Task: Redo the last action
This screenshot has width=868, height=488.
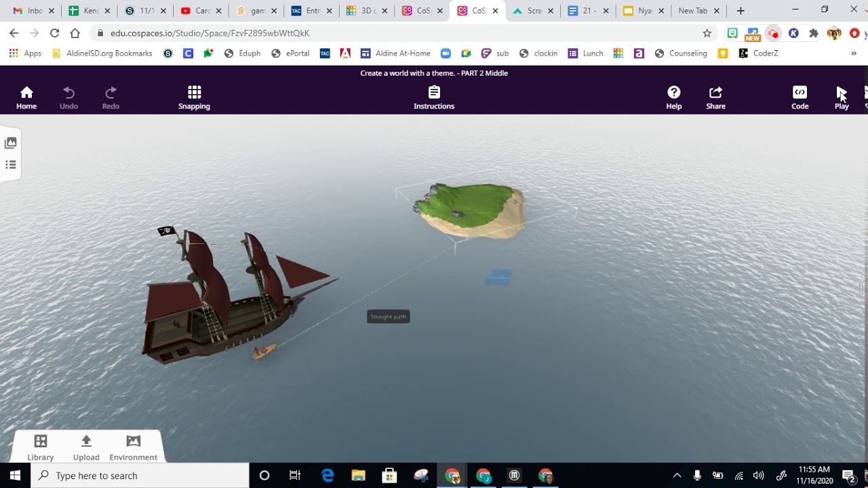Action: [x=111, y=98]
